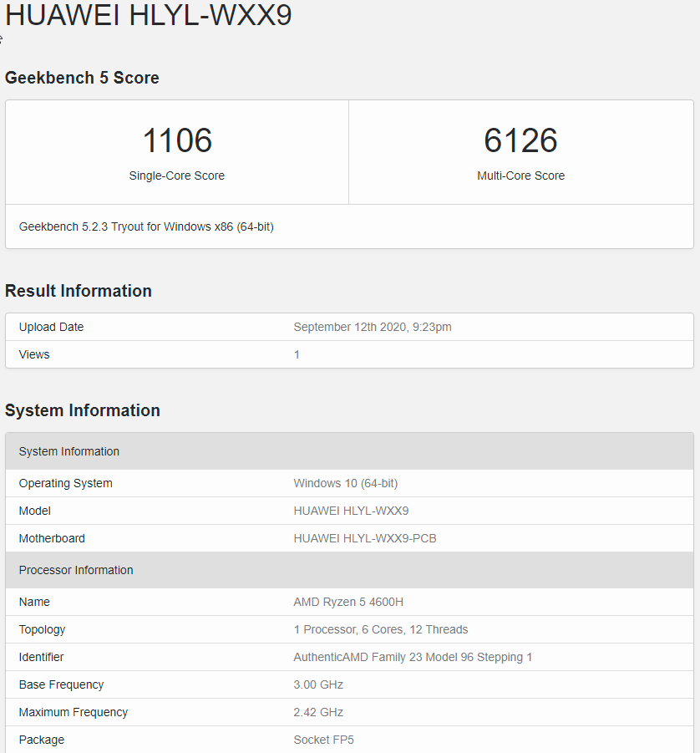The width and height of the screenshot is (700, 753).
Task: Click the processor Name label
Action: point(34,602)
